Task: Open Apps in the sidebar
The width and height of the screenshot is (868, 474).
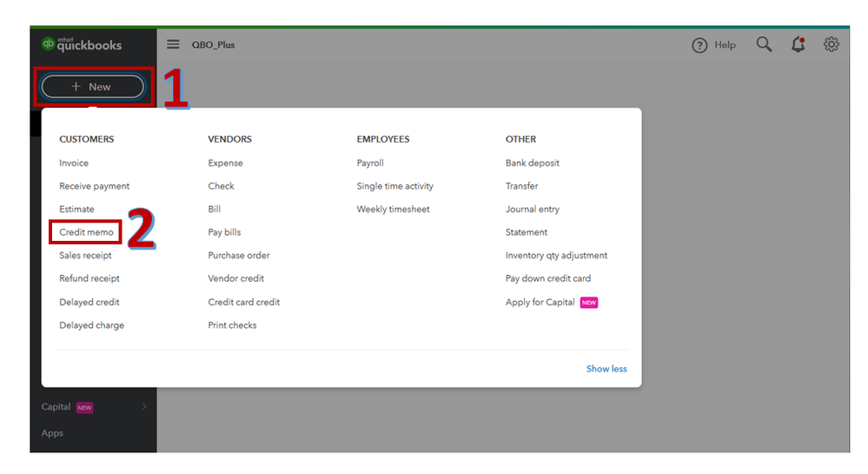Action: tap(52, 433)
